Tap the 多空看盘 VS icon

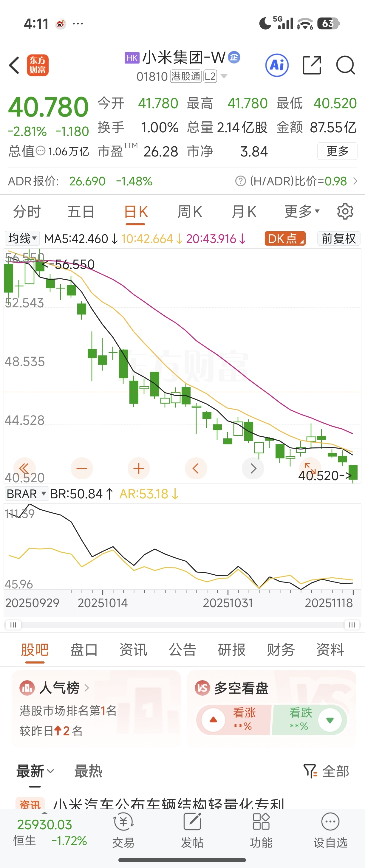[x=202, y=688]
